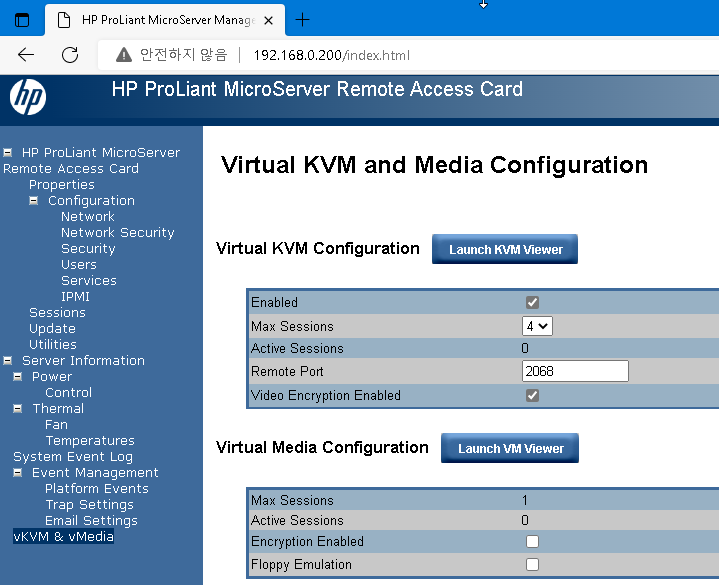Select vKVM & vMedia in sidebar

pos(63,536)
